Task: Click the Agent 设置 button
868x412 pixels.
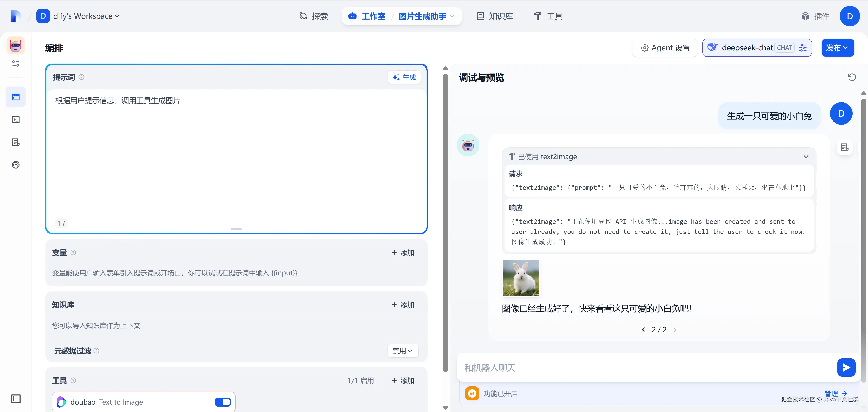Action: pos(665,48)
